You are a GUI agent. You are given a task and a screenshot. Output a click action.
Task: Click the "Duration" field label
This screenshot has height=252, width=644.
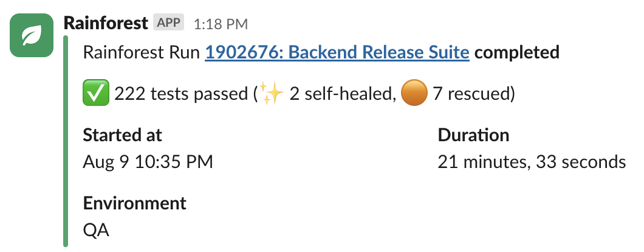(x=473, y=135)
